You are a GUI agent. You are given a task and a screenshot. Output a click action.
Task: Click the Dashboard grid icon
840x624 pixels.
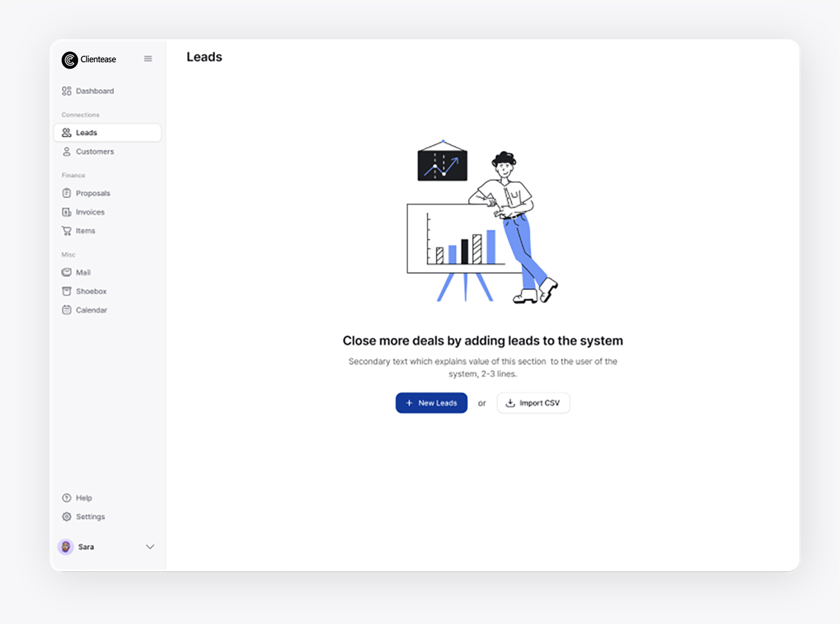[x=67, y=91]
